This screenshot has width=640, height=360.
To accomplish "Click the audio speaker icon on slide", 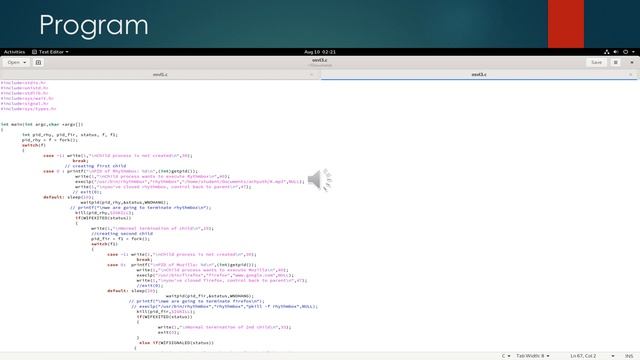I will pyautogui.click(x=320, y=180).
